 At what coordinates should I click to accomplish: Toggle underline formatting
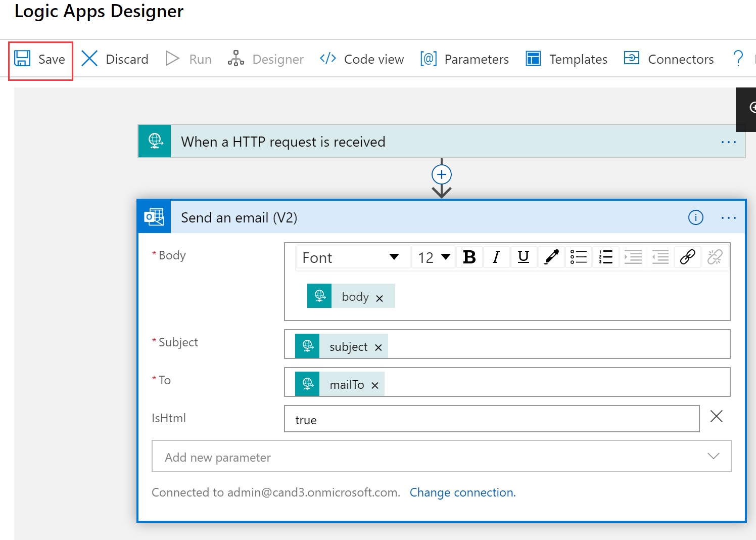pyautogui.click(x=524, y=257)
